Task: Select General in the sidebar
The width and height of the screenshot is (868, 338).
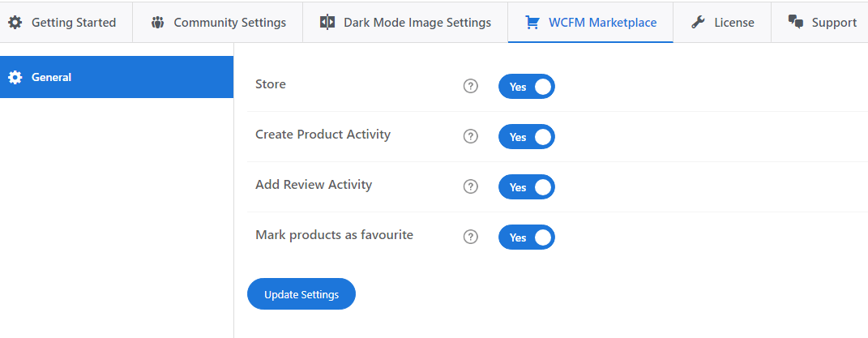Action: (x=52, y=77)
